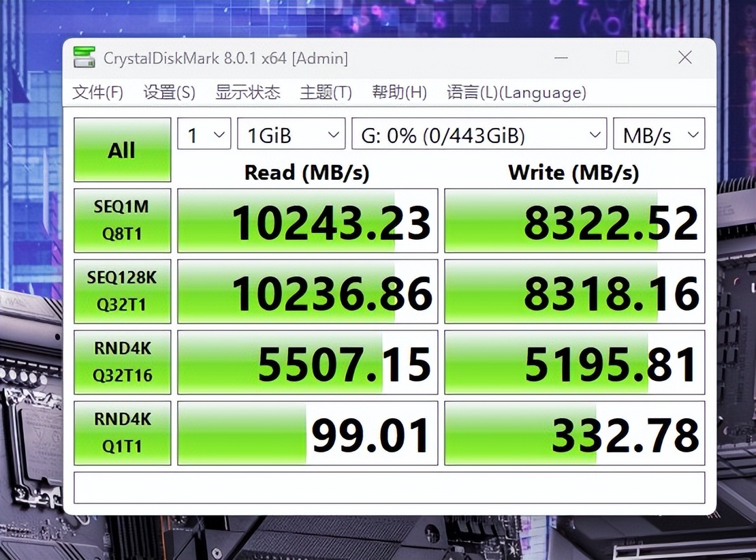Open the 主题(T) menu
Image resolution: width=756 pixels, height=560 pixels.
tap(326, 92)
